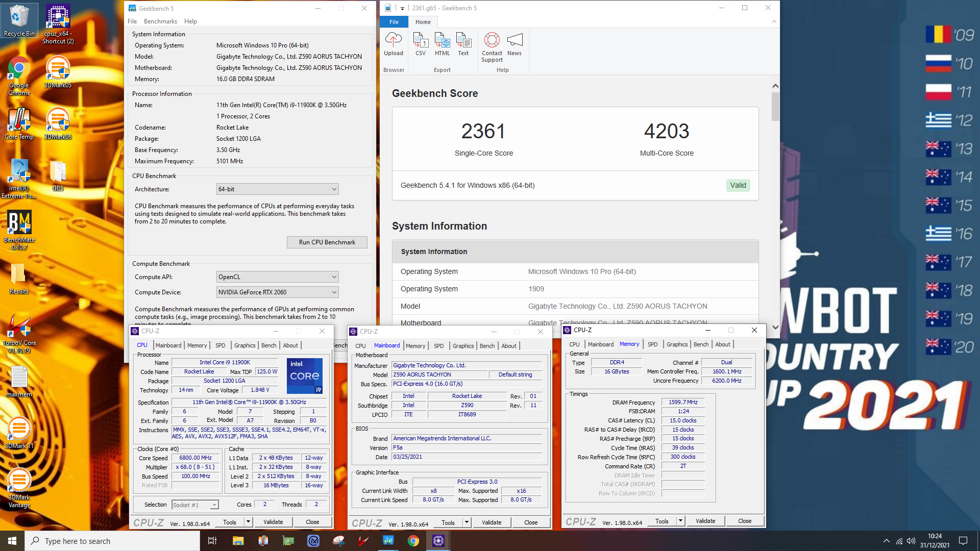Click the Upload icon in Geekbench ribbon
This screenshot has width=980, height=551.
point(394,44)
